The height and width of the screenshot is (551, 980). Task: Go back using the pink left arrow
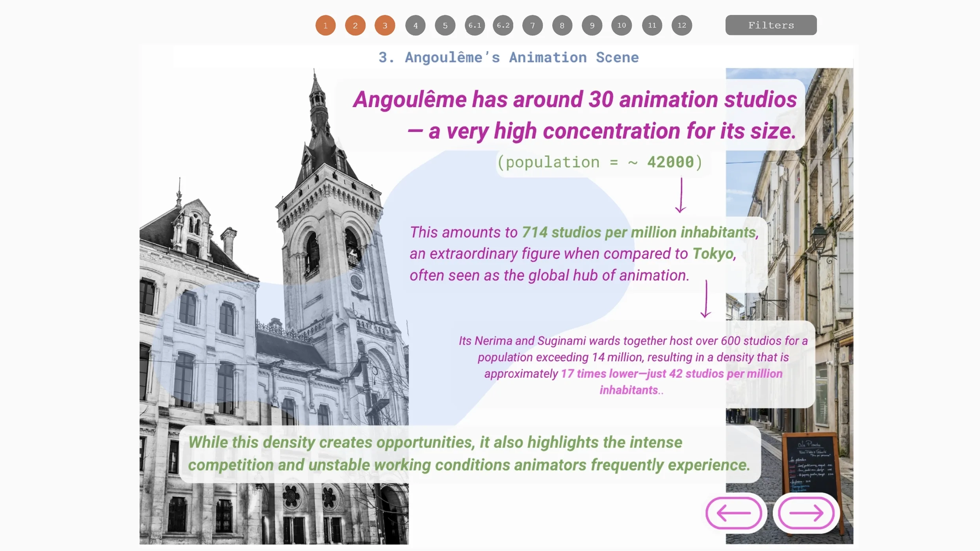(735, 513)
